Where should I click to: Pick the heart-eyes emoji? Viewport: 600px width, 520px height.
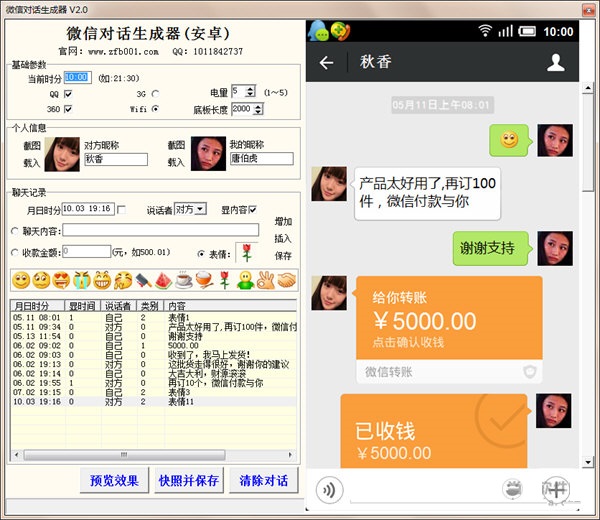coord(61,280)
